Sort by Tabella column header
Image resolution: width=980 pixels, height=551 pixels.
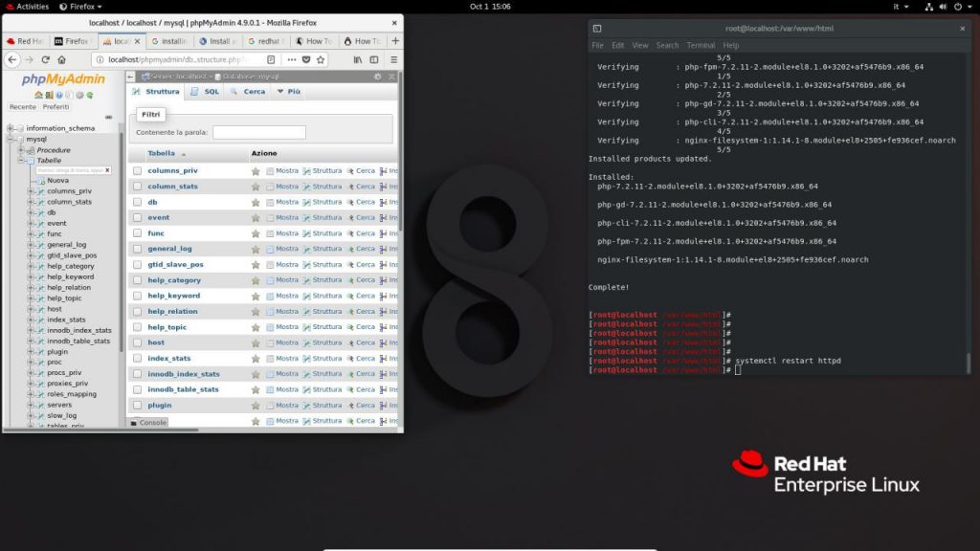[161, 153]
